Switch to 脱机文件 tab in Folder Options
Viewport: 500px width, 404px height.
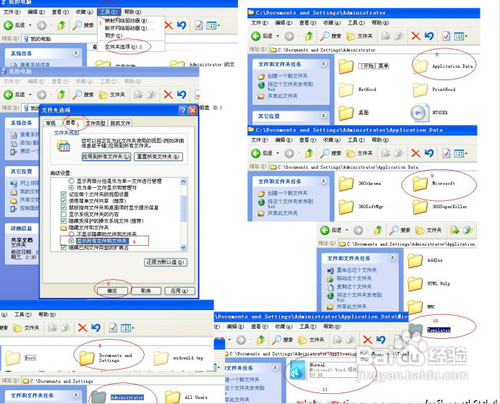(120, 123)
